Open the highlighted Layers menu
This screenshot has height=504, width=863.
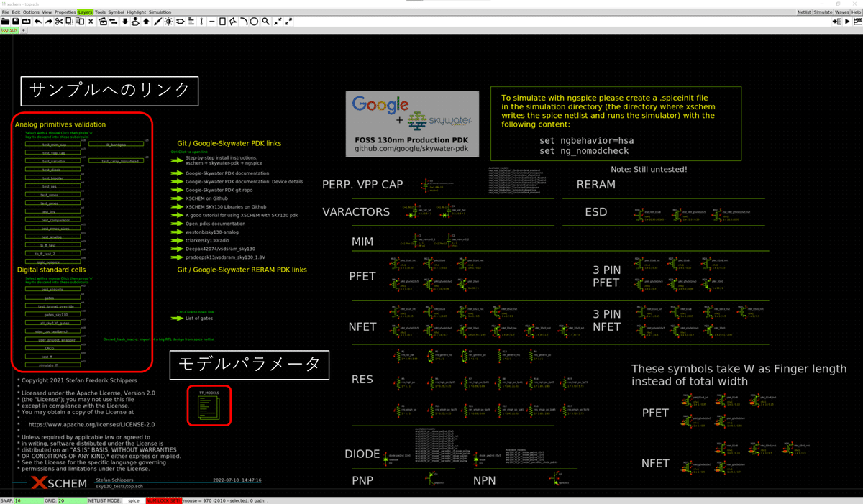click(x=86, y=12)
